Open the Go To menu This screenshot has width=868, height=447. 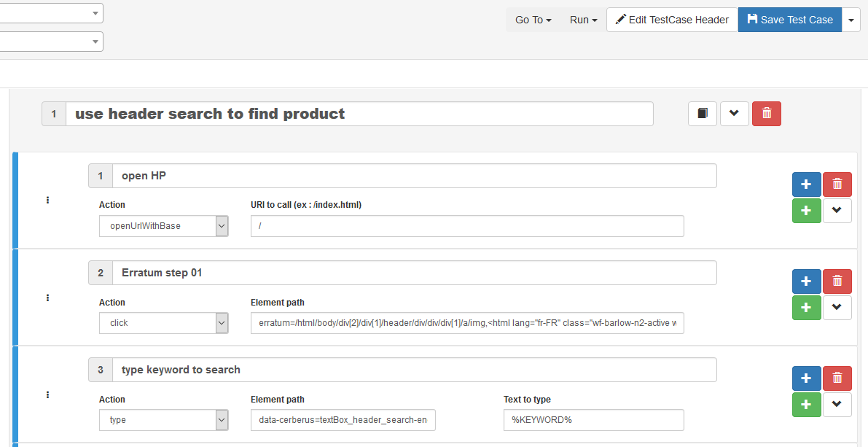coord(533,20)
